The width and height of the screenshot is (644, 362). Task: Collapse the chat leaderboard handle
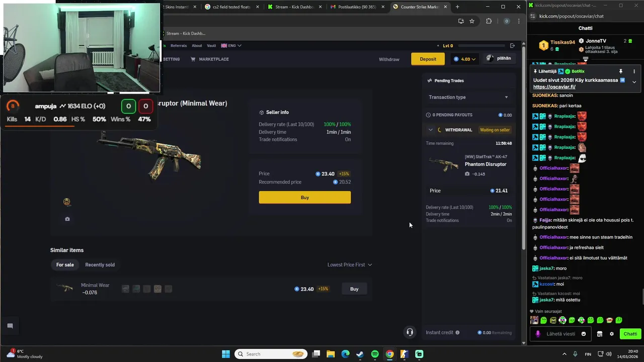[585, 59]
